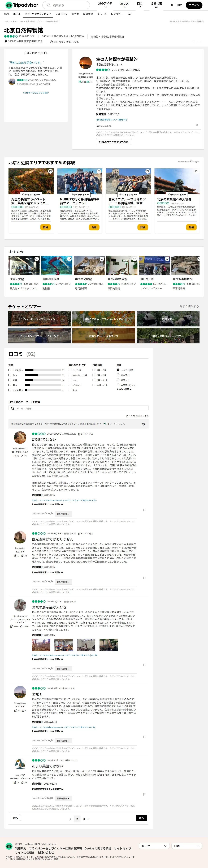The image size is (208, 868).
Task: Open the 旅の物語 navigation tab
Action: click(x=88, y=14)
